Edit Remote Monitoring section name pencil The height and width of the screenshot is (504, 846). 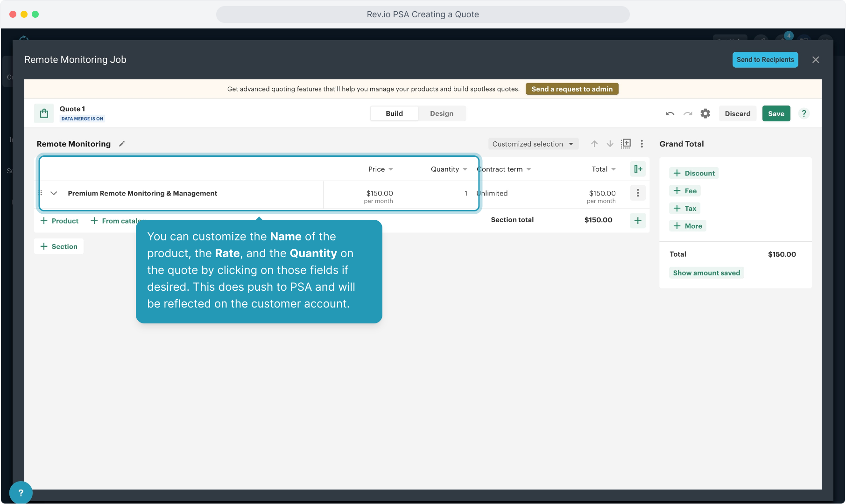pyautogui.click(x=122, y=144)
